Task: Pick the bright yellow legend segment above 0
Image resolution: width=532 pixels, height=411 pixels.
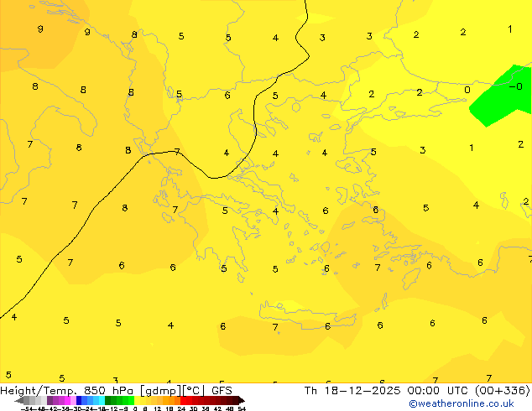Action: 137,400
